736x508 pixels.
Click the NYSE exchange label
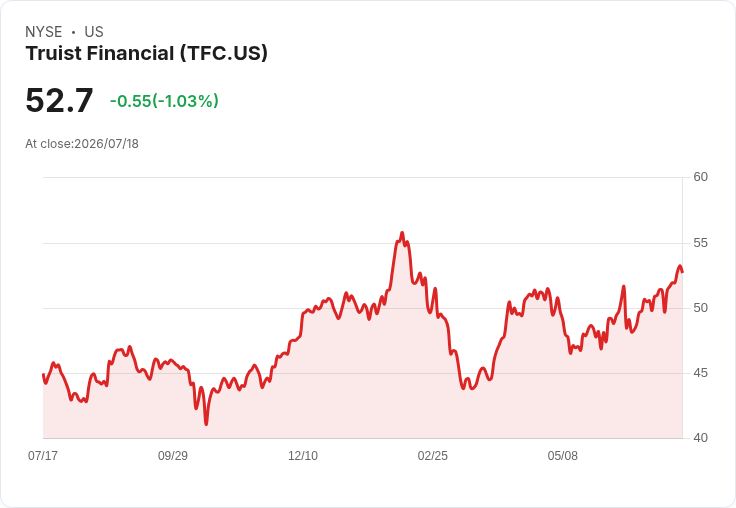pyautogui.click(x=44, y=32)
